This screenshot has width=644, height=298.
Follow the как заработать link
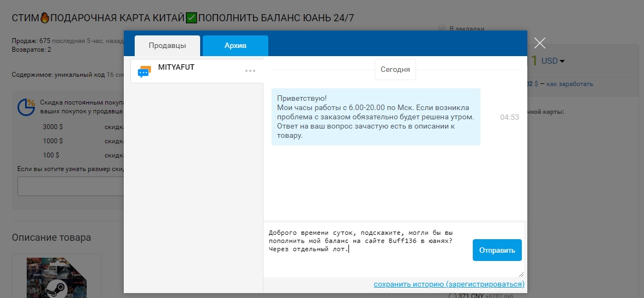point(570,84)
